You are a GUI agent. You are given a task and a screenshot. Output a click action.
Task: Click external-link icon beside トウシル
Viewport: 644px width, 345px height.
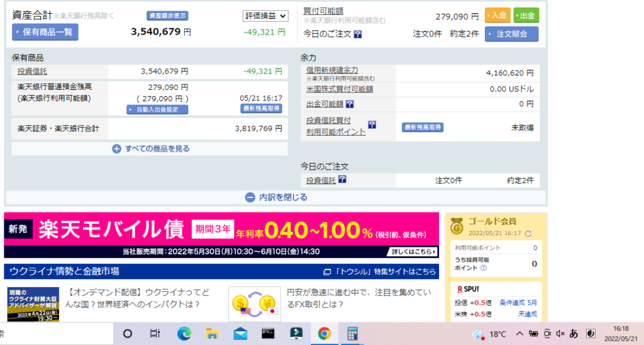click(327, 272)
